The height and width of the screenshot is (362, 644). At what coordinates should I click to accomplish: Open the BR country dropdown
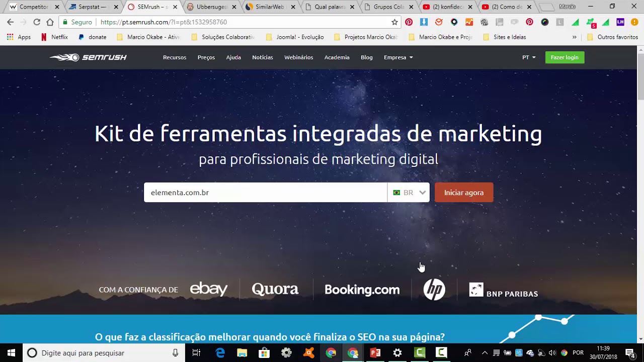click(x=409, y=193)
